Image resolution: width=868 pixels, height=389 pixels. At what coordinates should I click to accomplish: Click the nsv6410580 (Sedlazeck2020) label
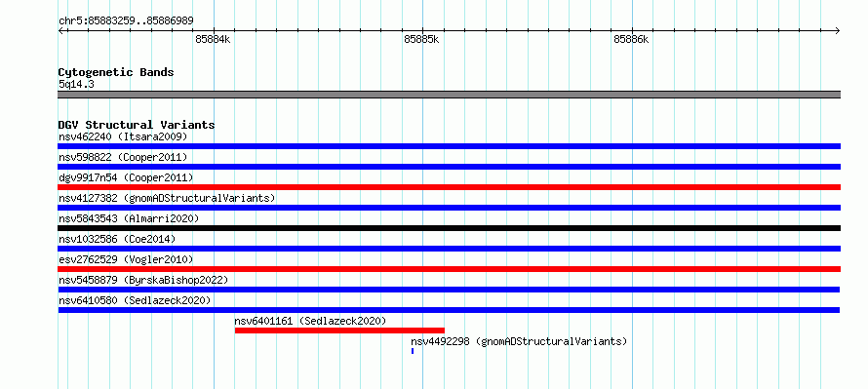point(135,300)
